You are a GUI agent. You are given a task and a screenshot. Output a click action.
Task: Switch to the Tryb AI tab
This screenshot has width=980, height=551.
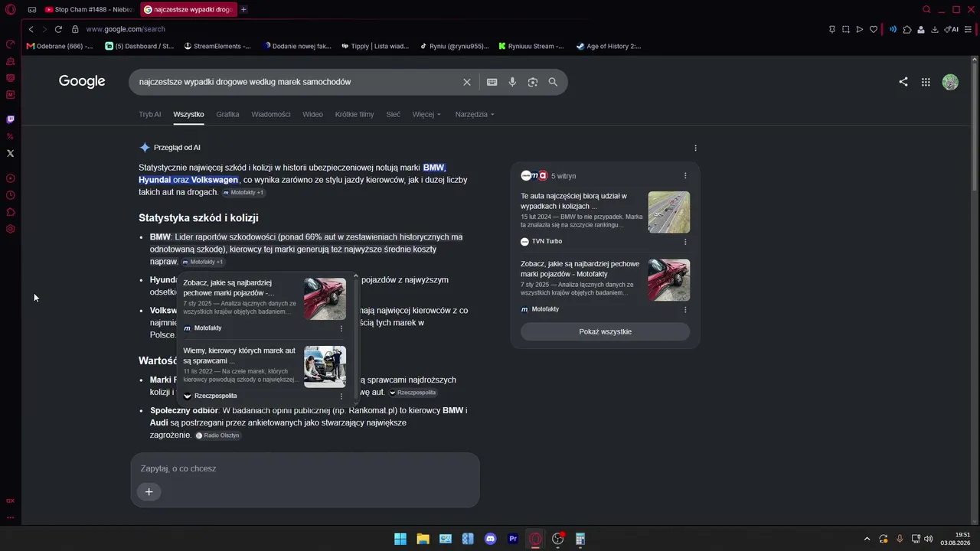[150, 115]
